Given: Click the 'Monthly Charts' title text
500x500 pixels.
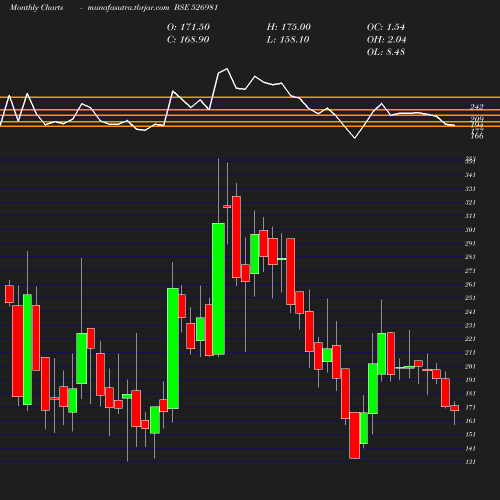Looking at the screenshot, I should (x=36, y=8).
